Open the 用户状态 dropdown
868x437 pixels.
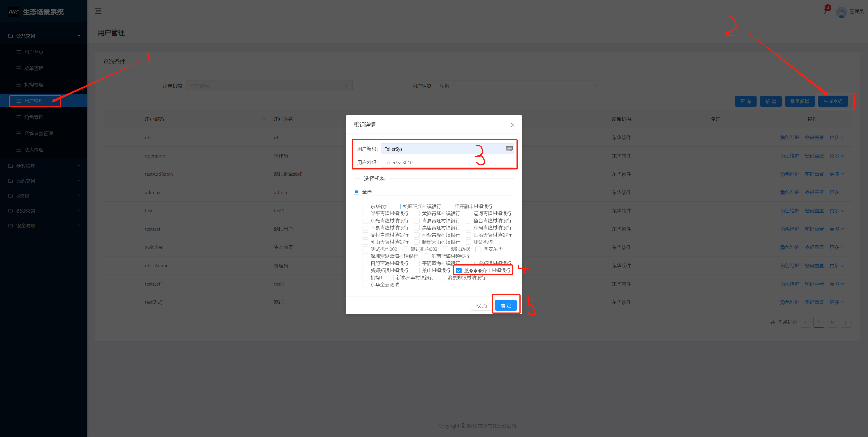pos(519,86)
